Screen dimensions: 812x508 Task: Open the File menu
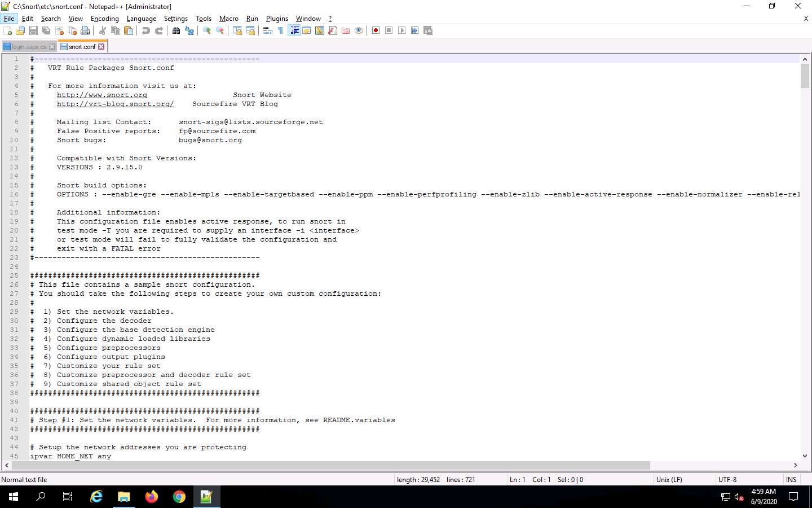pyautogui.click(x=9, y=19)
